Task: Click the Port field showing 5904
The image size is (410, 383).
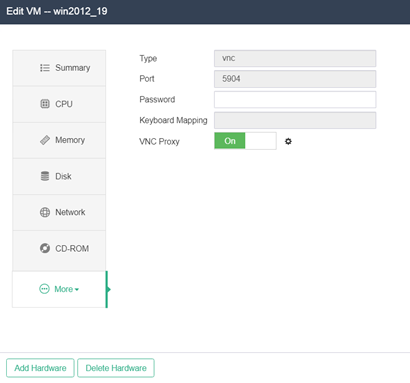Action: [295, 79]
